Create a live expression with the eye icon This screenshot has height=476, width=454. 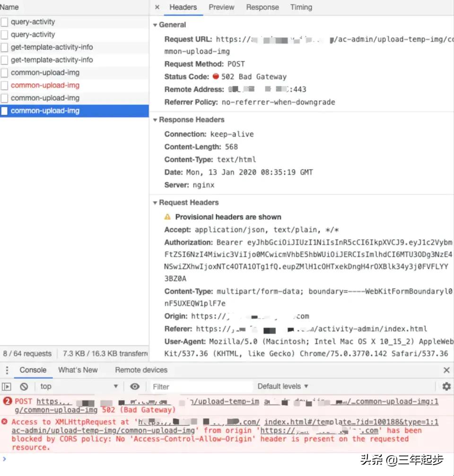click(135, 386)
